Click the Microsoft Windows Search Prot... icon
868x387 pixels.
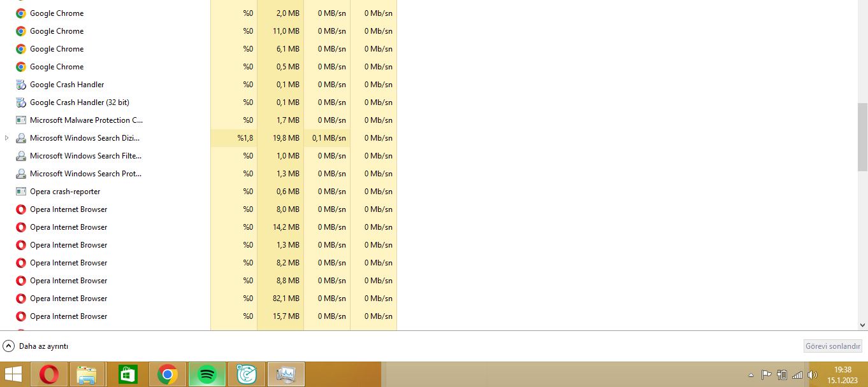[21, 174]
